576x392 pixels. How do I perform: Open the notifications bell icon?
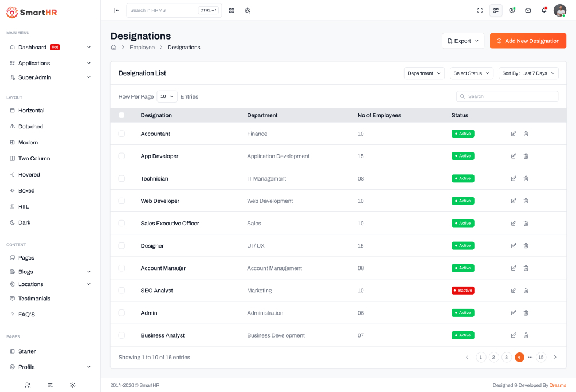pos(544,10)
